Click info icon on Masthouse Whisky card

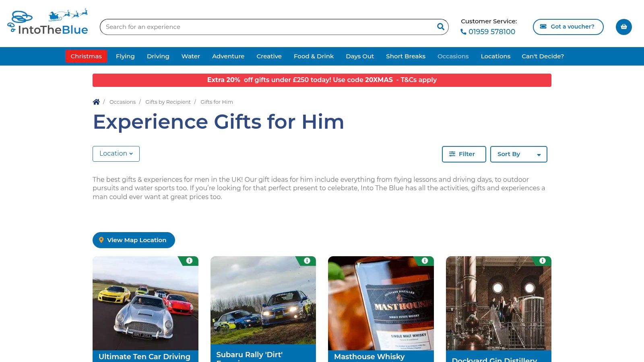tap(425, 261)
